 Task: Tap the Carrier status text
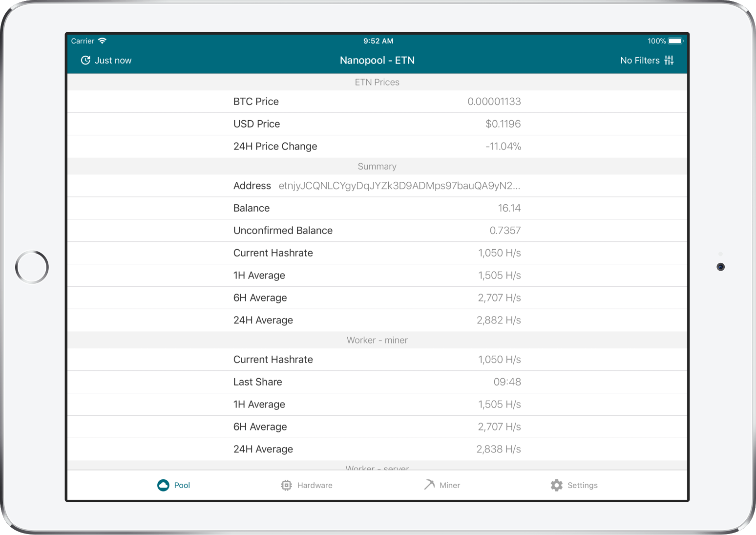click(x=83, y=41)
